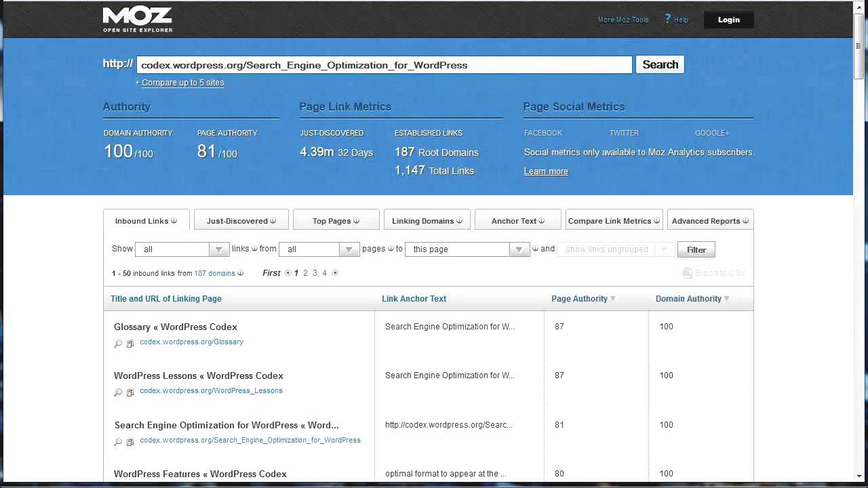Click info icon next to 187 domains
Image resolution: width=868 pixels, height=488 pixels.
click(x=240, y=273)
